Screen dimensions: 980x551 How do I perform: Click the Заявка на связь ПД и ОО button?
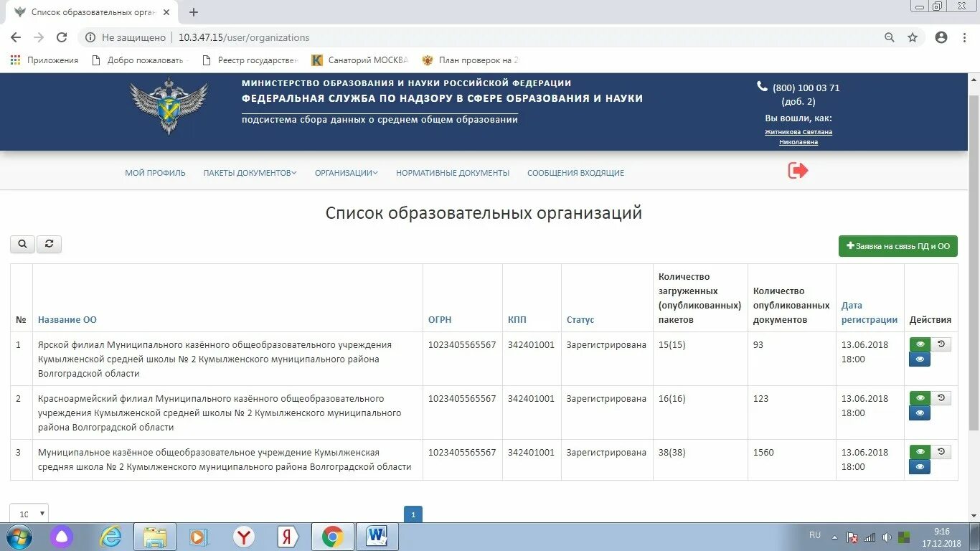tap(897, 245)
